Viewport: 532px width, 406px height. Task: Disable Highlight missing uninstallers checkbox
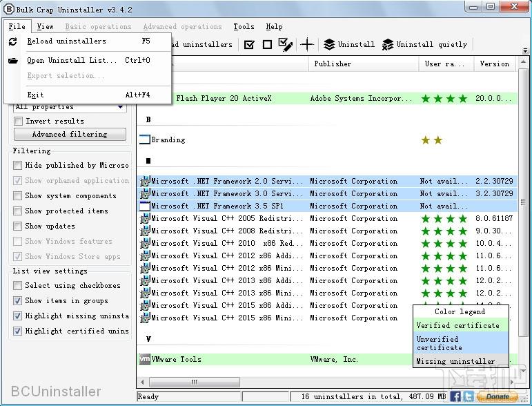click(17, 316)
